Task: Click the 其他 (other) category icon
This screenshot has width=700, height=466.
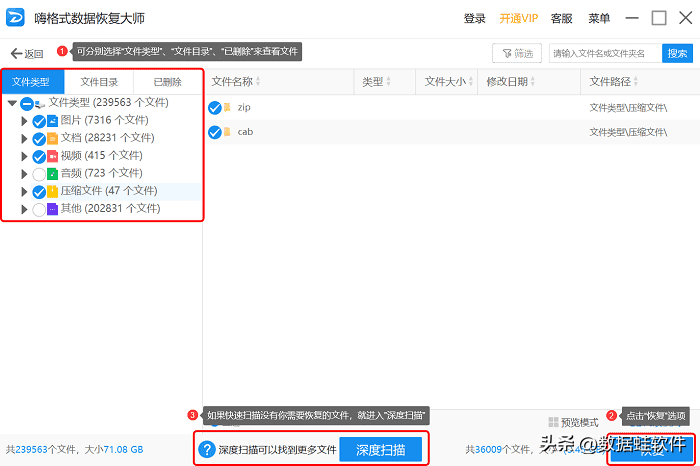Action: click(x=53, y=209)
